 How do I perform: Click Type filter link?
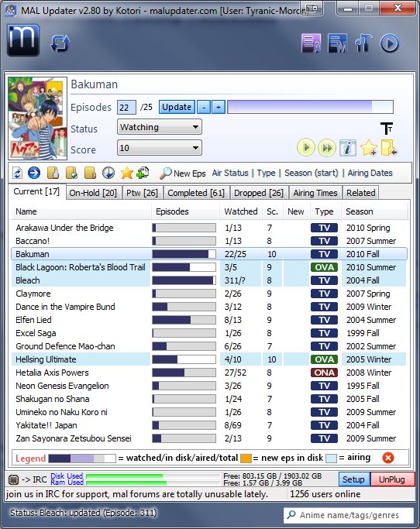[266, 173]
